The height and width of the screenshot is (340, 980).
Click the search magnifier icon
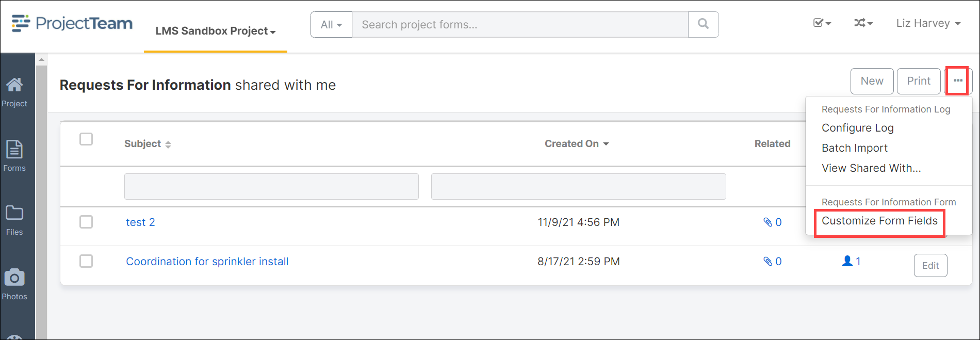click(703, 24)
